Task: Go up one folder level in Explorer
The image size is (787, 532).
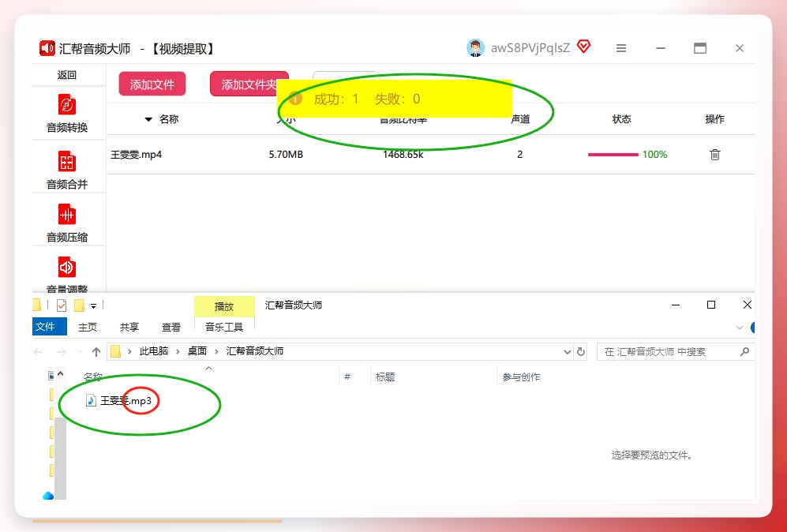Action: [x=96, y=352]
